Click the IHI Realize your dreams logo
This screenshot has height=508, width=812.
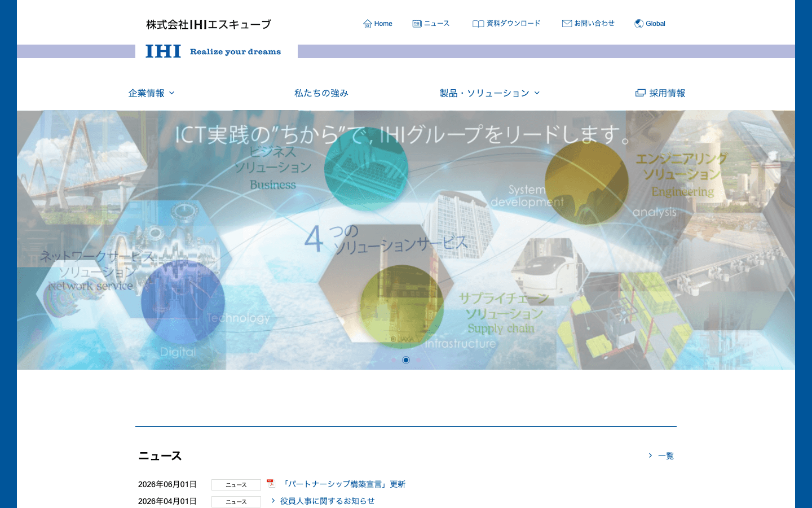pyautogui.click(x=213, y=51)
